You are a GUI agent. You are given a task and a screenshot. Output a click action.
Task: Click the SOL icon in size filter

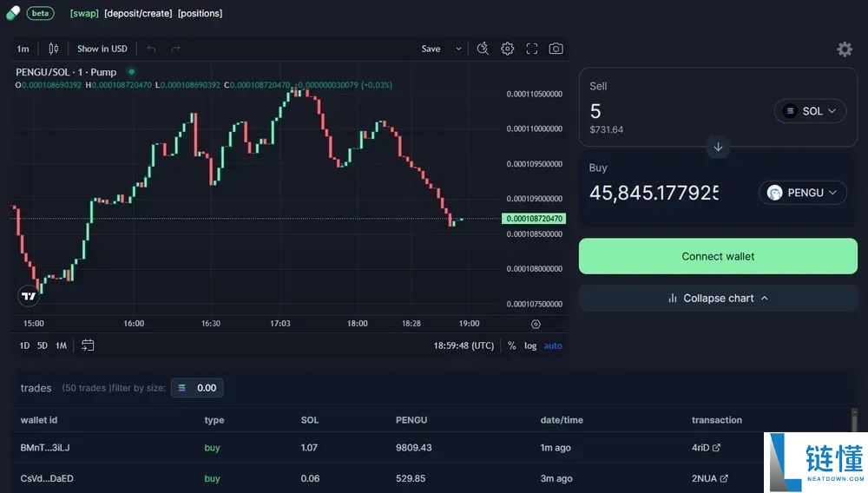pos(181,388)
